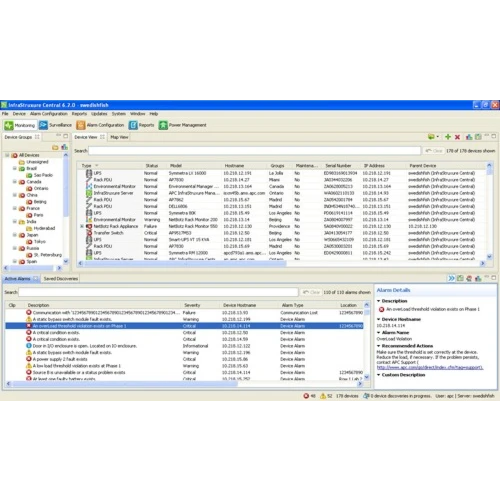Expand the Custom Description section
The image size is (500, 500).
[x=379, y=375]
